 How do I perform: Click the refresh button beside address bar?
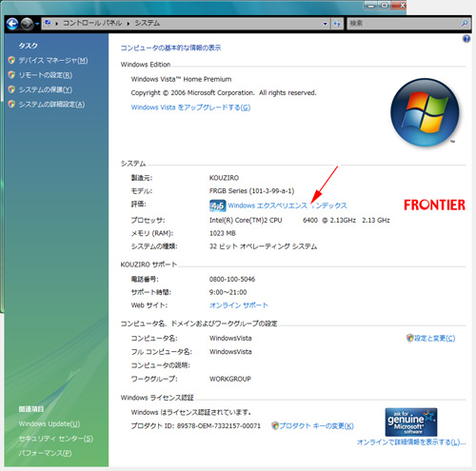337,24
